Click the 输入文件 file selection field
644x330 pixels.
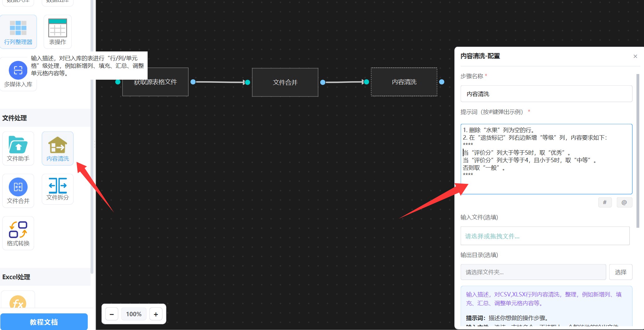click(545, 236)
